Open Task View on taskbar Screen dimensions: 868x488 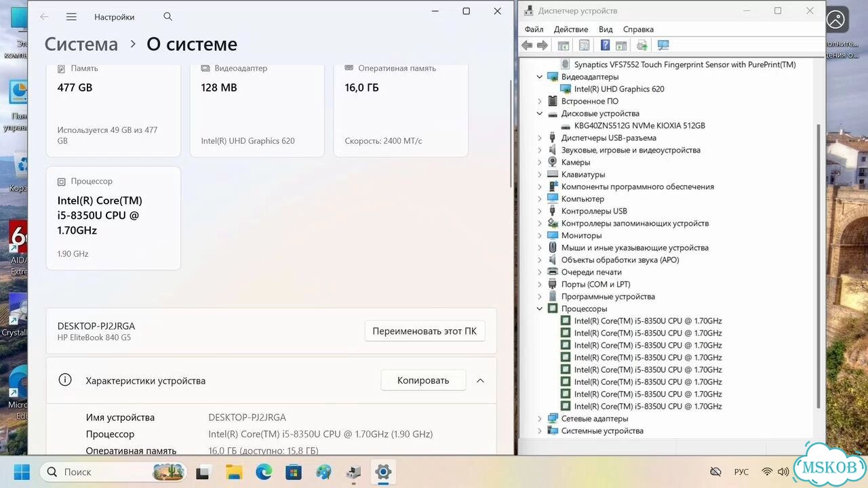click(x=203, y=472)
